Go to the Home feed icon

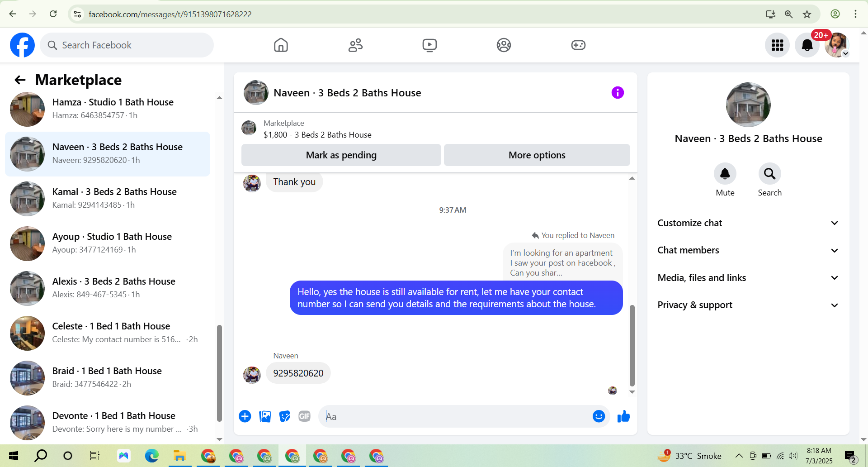pos(281,45)
